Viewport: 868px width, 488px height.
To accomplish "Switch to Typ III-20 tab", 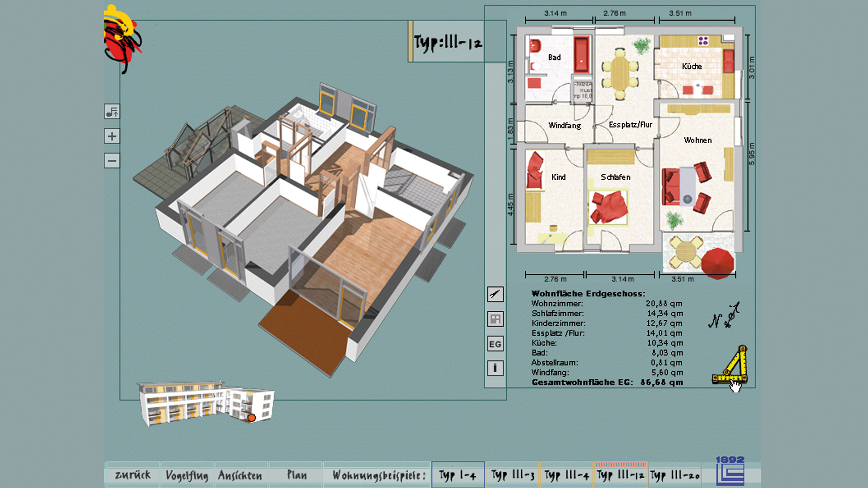I will click(x=675, y=475).
